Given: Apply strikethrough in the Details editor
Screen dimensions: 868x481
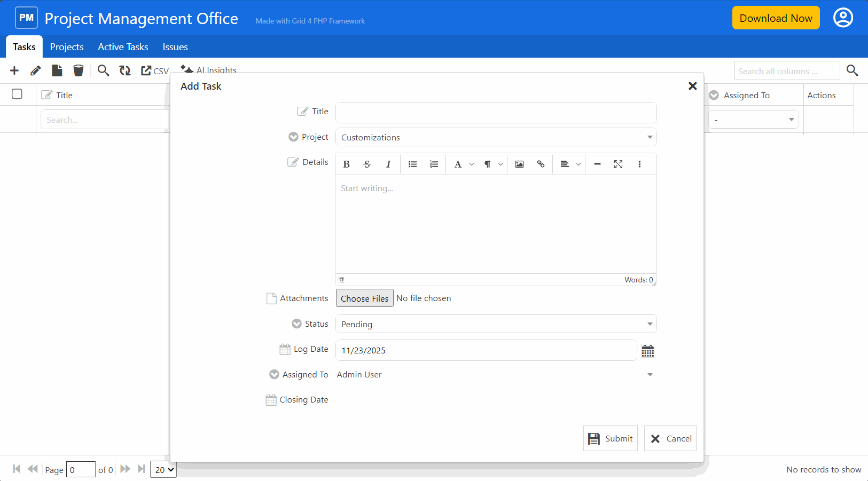Looking at the screenshot, I should tap(367, 164).
